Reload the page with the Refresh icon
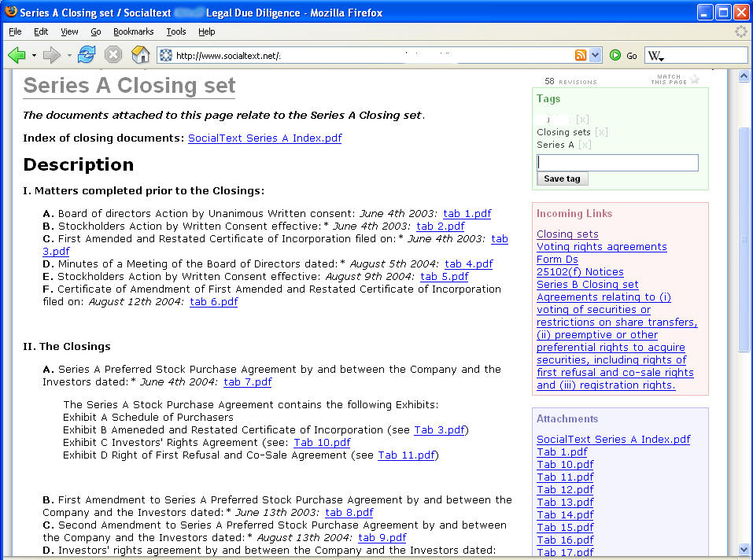Viewport: 753px width, 560px height. point(87,55)
